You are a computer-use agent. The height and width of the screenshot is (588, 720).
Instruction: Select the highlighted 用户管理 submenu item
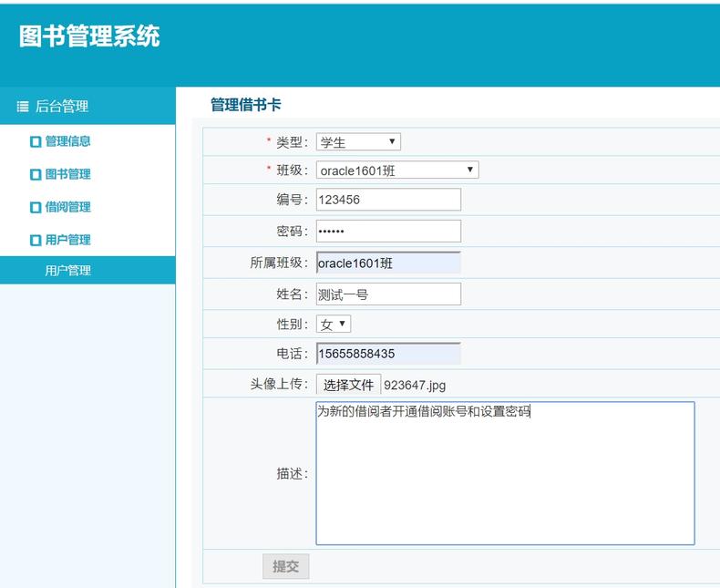[x=68, y=271]
